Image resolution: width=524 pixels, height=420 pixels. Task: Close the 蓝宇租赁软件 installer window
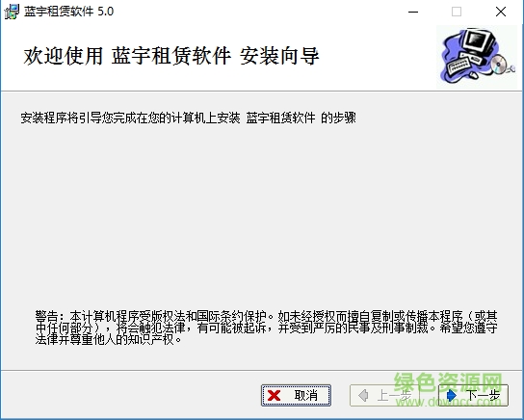coord(501,12)
